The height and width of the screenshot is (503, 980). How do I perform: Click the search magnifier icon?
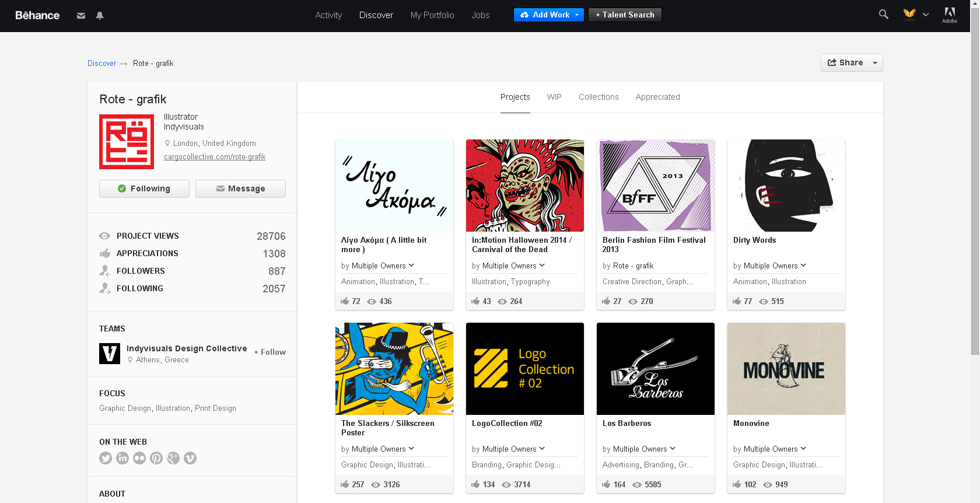884,15
